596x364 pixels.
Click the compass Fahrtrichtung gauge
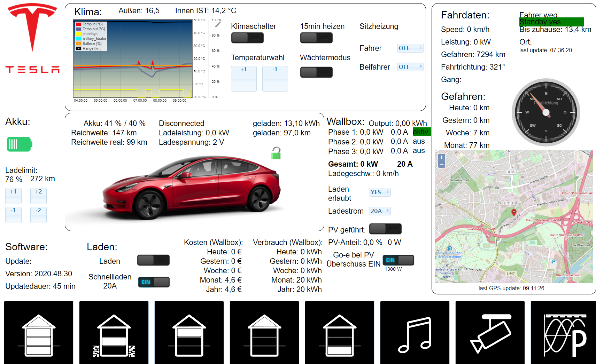coord(546,112)
